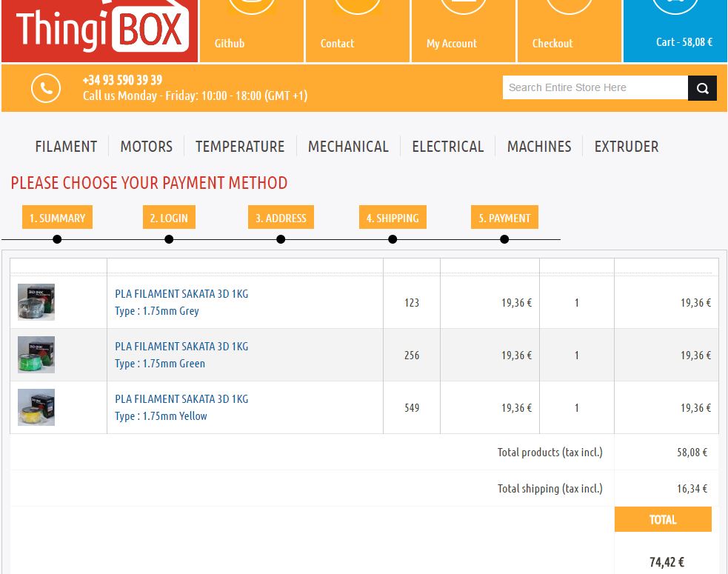
Task: Click the reference number 123
Action: tap(412, 303)
